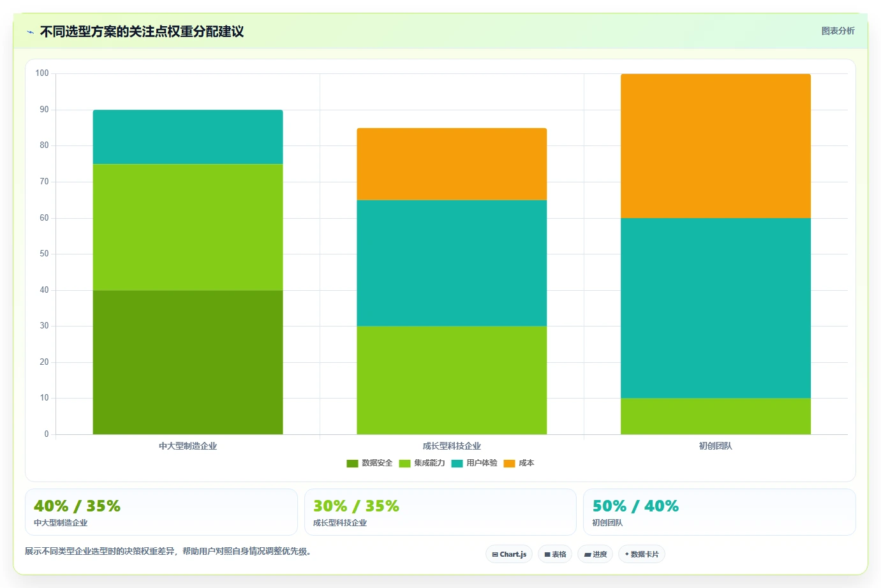Toggle the 用户体验 legend item
Viewport: 881px width, 588px height.
pos(474,463)
